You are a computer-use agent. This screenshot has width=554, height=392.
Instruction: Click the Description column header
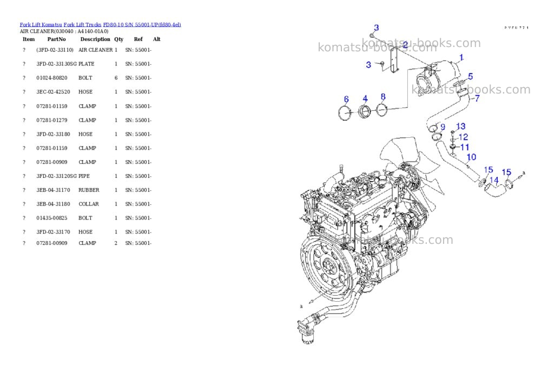pos(95,39)
